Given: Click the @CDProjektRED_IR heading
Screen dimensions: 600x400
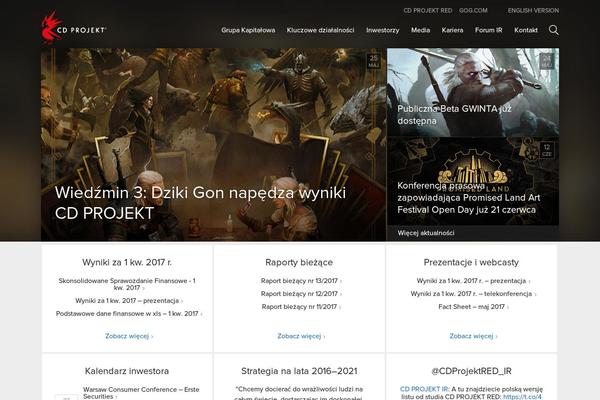Looking at the screenshot, I should click(x=471, y=371).
